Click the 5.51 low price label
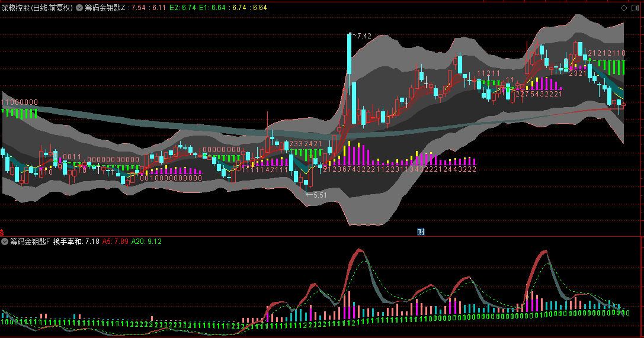644x338 pixels. pyautogui.click(x=320, y=195)
